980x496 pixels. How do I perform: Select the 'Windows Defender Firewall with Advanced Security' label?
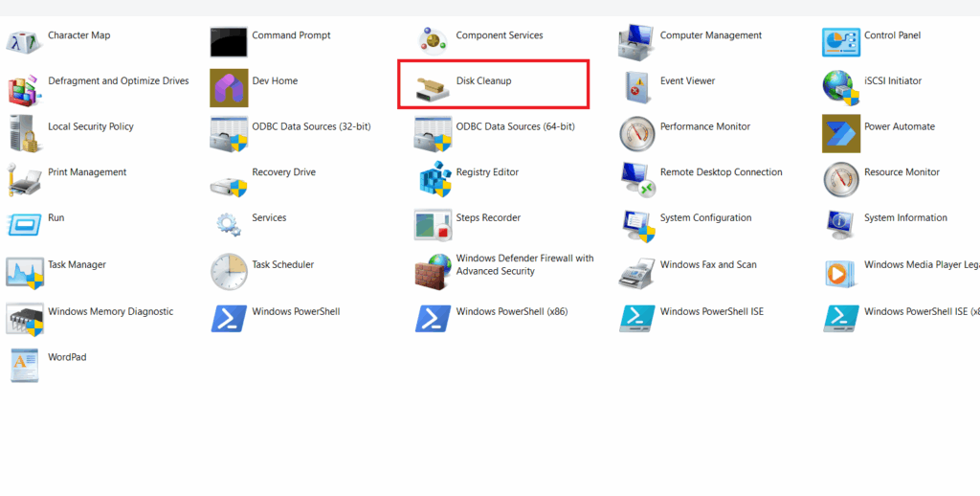tap(525, 264)
